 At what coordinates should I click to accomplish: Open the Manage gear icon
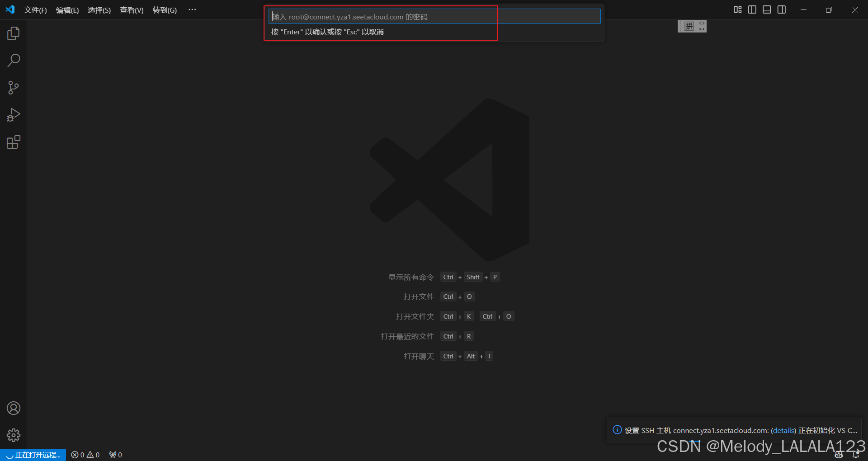(x=14, y=435)
